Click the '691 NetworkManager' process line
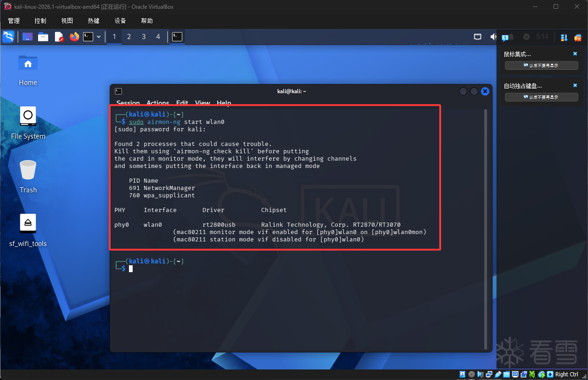The height and width of the screenshot is (380, 588). 162,188
